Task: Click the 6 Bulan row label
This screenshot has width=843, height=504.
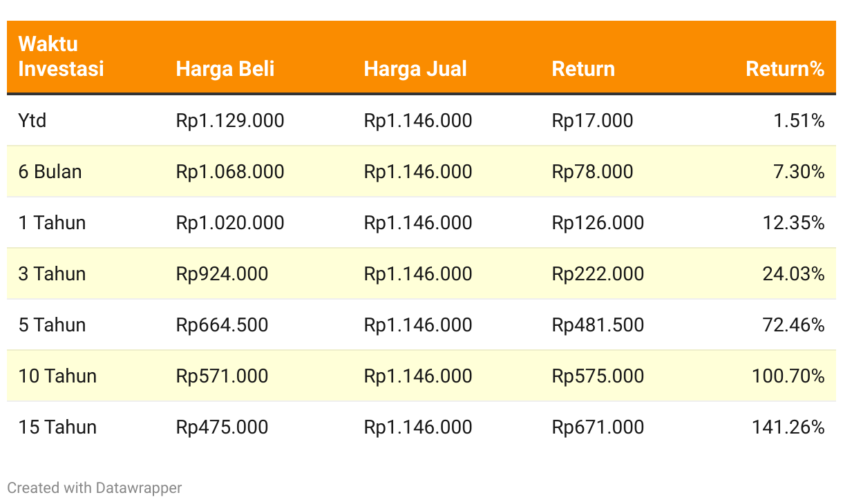Action: click(50, 172)
